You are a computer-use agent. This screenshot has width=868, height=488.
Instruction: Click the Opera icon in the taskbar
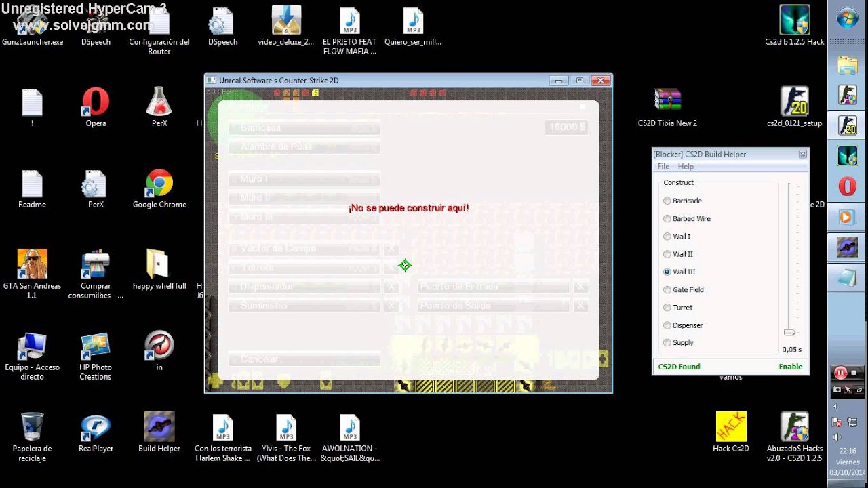tap(848, 186)
